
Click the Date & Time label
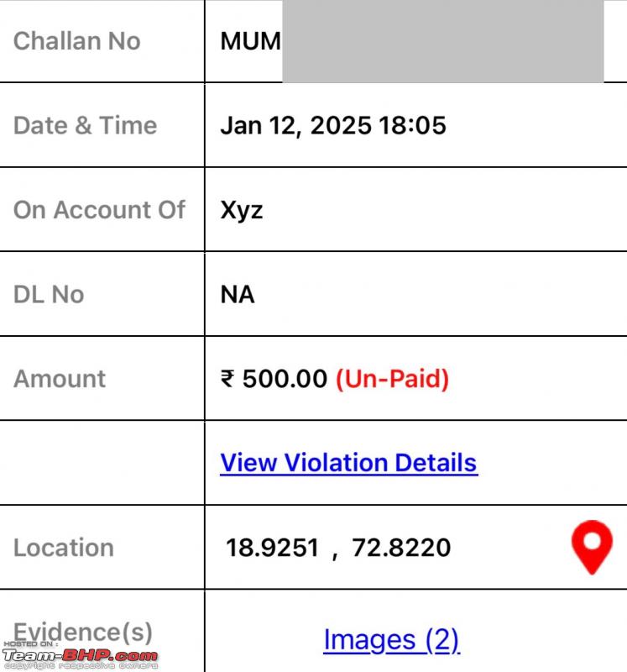click(86, 125)
